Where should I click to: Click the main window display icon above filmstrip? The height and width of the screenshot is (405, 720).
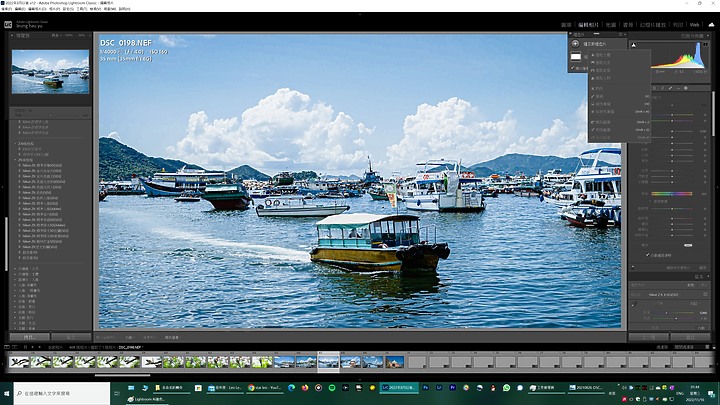6,347
